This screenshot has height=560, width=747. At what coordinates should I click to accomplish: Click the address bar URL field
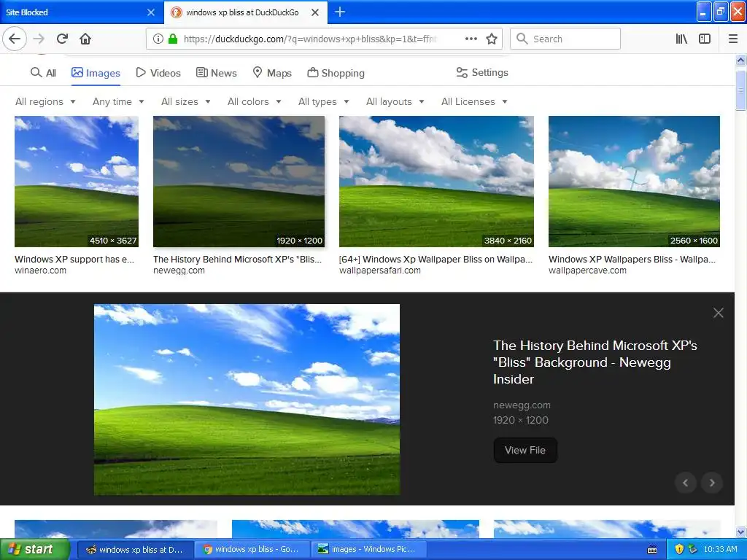click(x=309, y=39)
